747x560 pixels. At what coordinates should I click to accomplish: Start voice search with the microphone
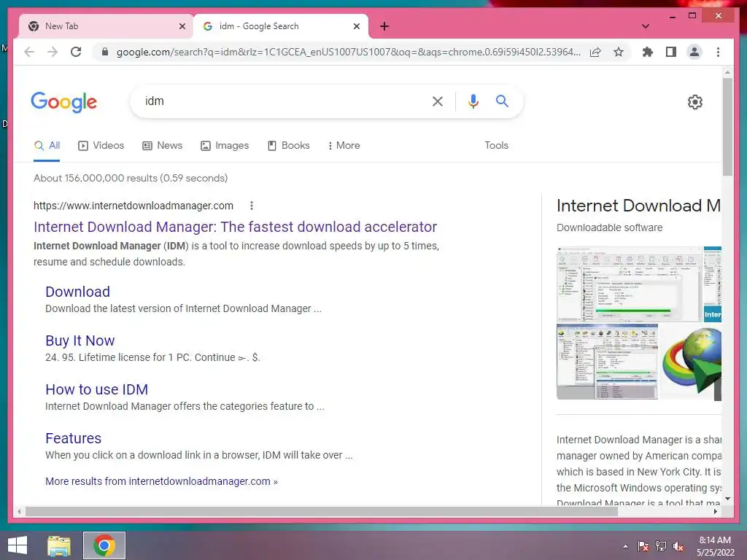473,101
